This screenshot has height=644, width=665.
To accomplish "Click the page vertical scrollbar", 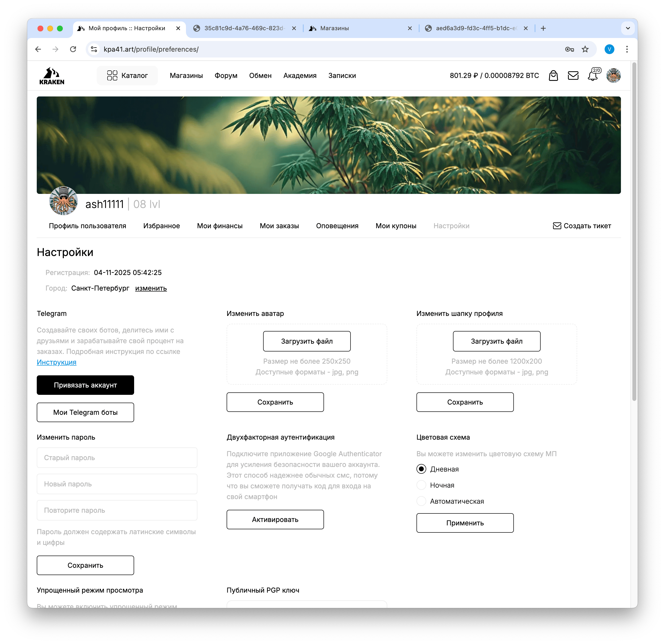I will (x=634, y=231).
